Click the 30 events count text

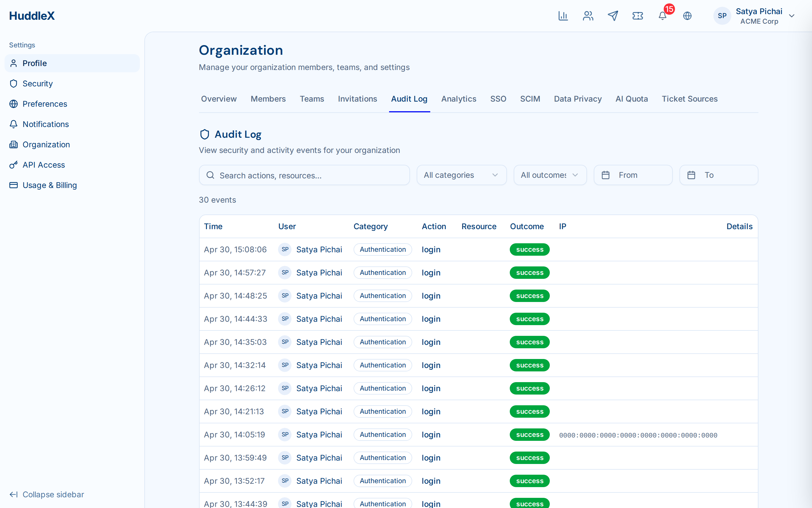[x=217, y=200]
